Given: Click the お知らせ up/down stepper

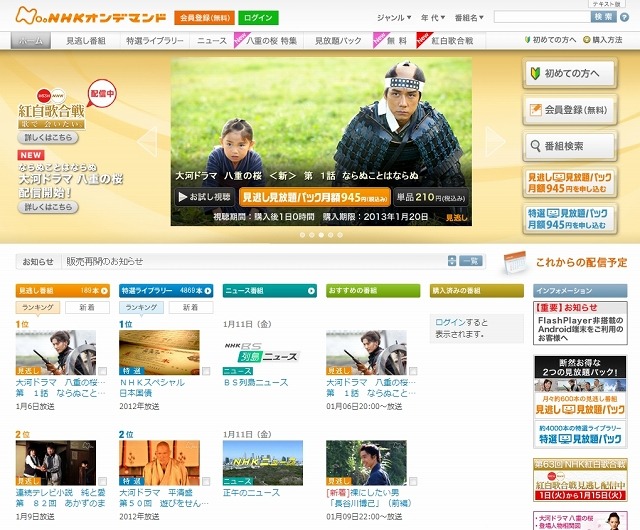Looking at the screenshot, I should (451, 261).
